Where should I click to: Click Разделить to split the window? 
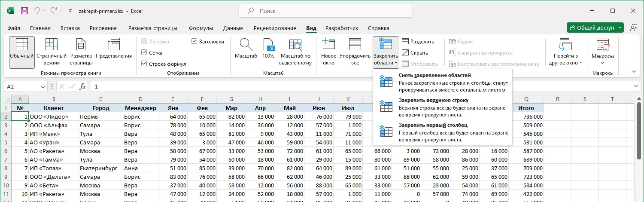[x=418, y=42]
